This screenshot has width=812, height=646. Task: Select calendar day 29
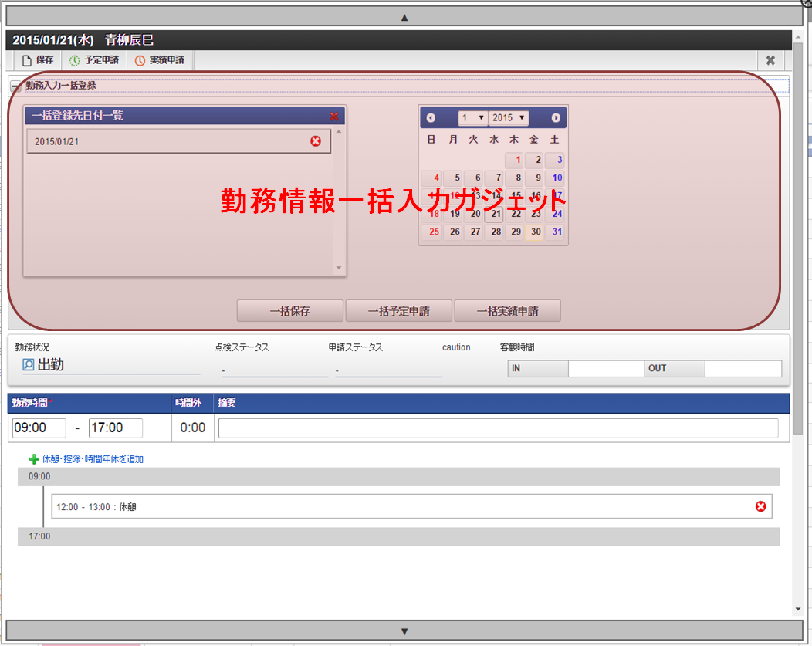[514, 232]
